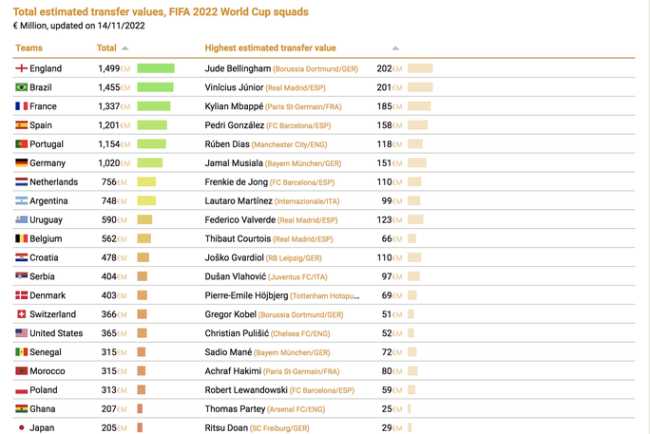Sort by highest transfer value arrow
650x434 pixels.
click(x=396, y=48)
